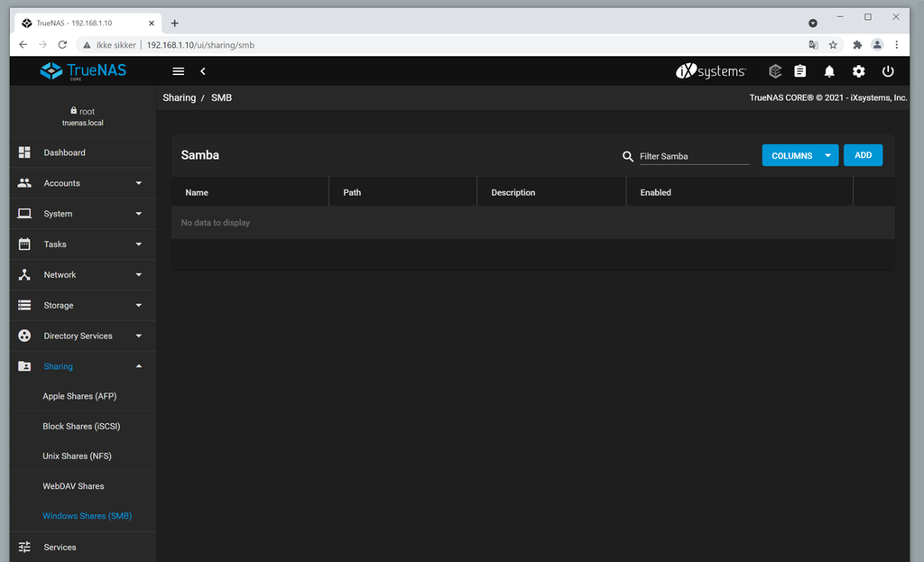
Task: Expand the Network section
Action: click(60, 274)
